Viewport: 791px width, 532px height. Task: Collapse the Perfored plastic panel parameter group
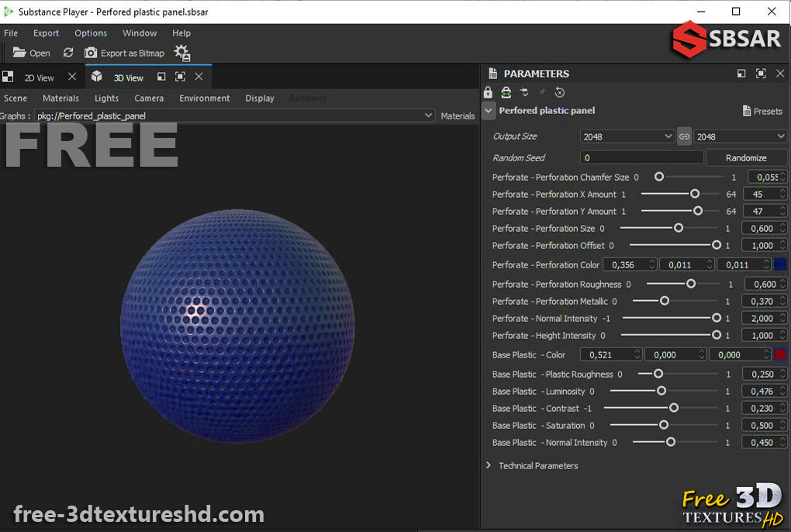click(489, 111)
